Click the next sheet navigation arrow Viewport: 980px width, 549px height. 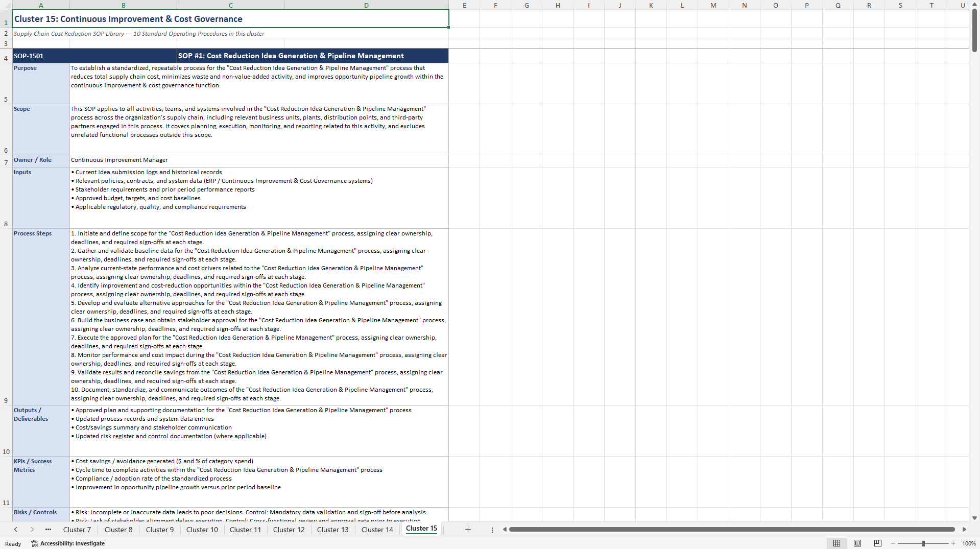(32, 530)
